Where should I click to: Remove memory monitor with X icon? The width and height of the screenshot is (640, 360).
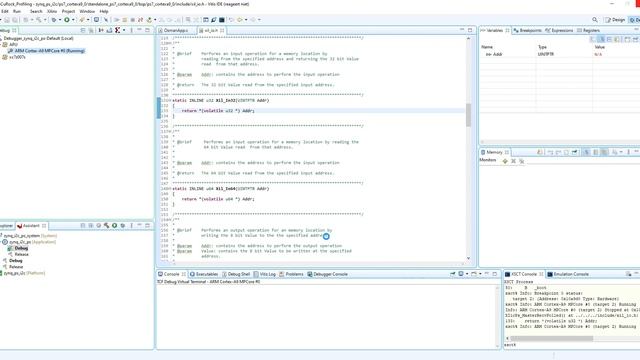(513, 161)
